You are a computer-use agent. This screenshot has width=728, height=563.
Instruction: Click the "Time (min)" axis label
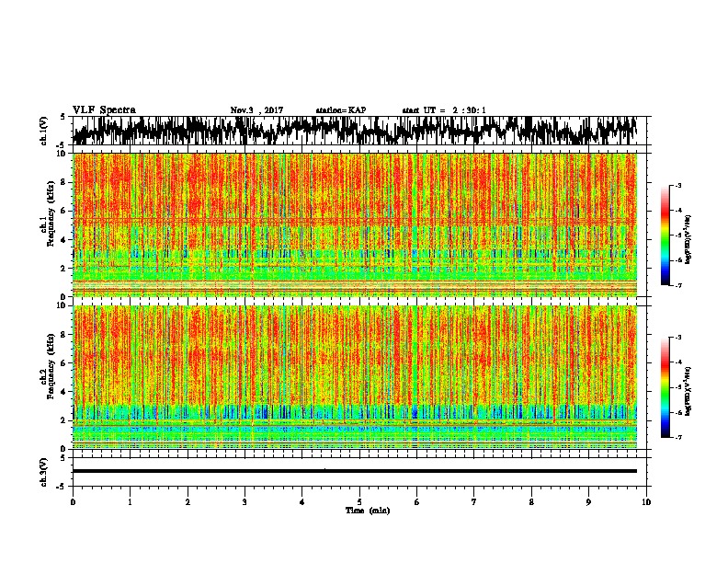tap(368, 511)
